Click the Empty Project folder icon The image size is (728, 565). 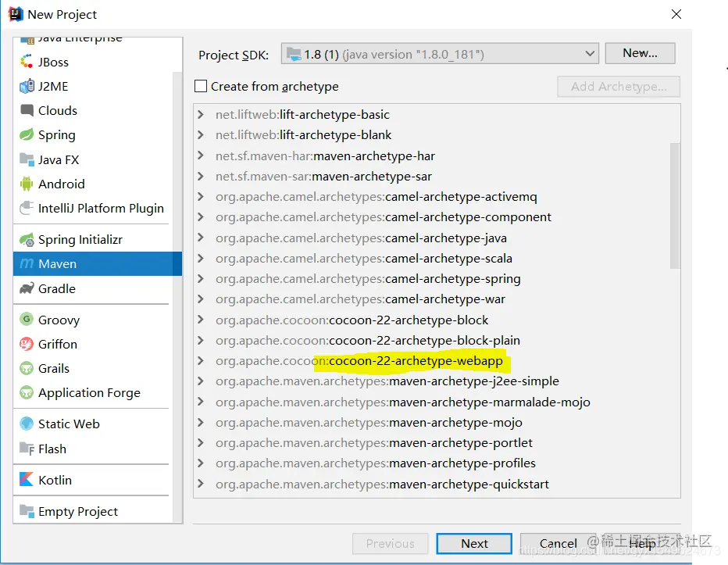[27, 511]
